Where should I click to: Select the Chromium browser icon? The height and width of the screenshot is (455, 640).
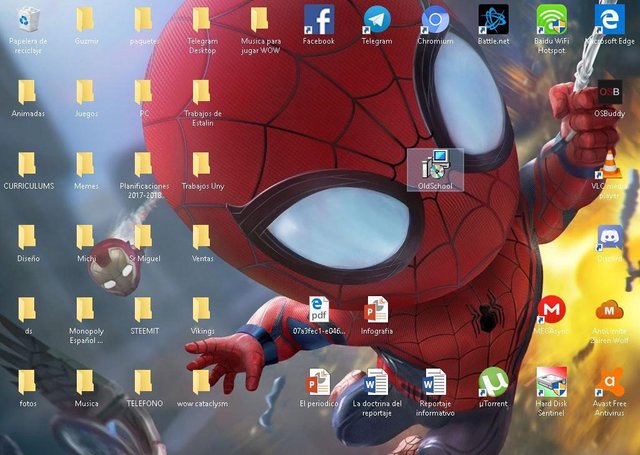coord(435,20)
